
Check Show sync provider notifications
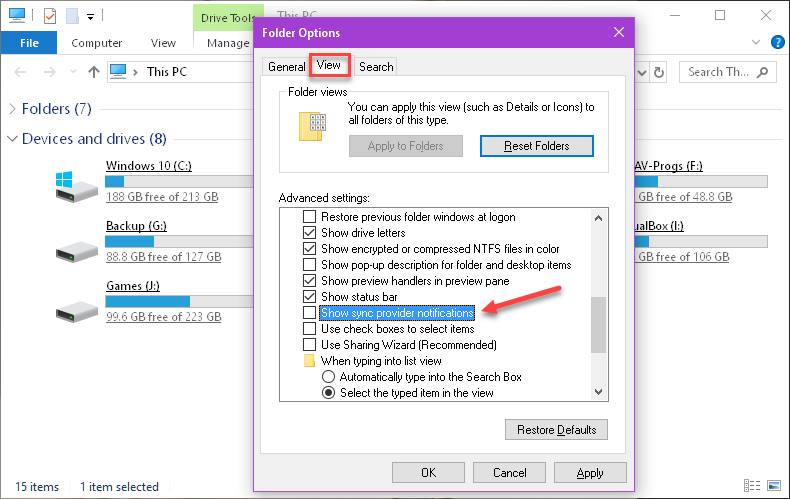click(309, 313)
